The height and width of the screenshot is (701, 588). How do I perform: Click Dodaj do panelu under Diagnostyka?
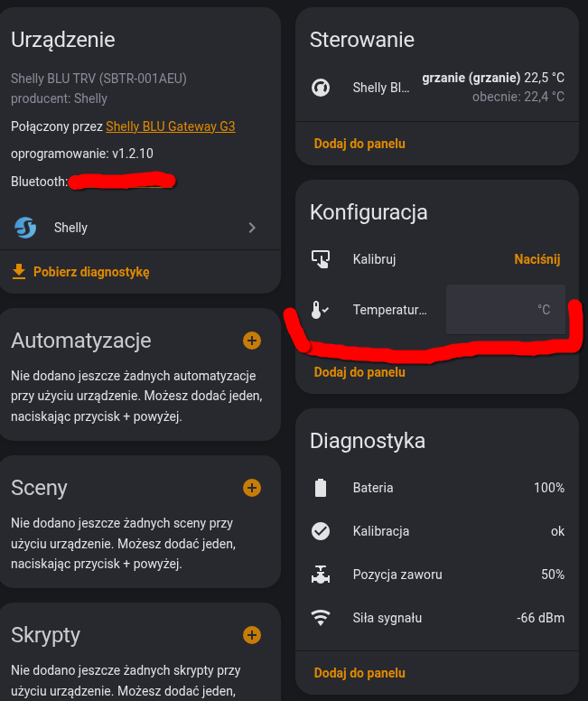pyautogui.click(x=359, y=673)
